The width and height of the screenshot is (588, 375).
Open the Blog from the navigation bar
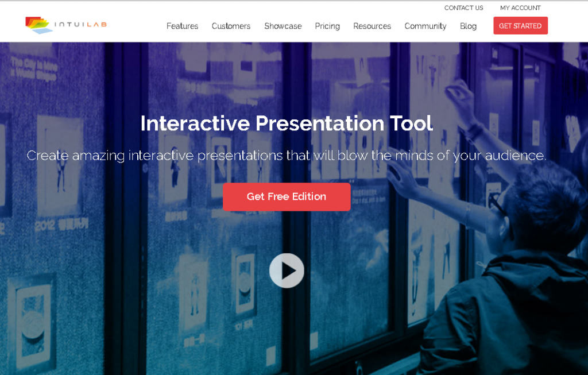468,26
